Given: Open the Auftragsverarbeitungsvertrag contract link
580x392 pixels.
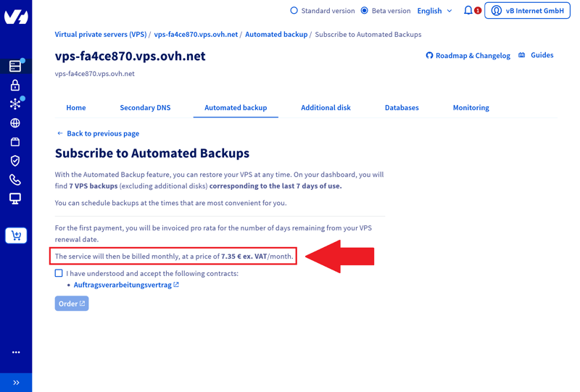Looking at the screenshot, I should [x=123, y=285].
